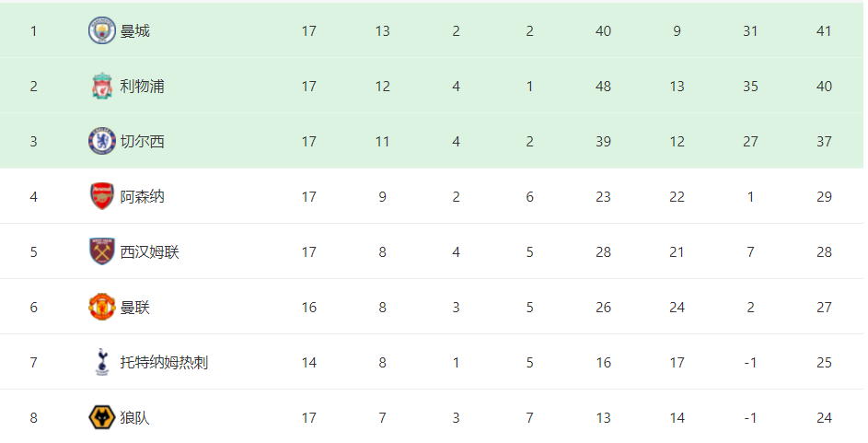Click Manchester City's 41 points cell

pos(824,31)
